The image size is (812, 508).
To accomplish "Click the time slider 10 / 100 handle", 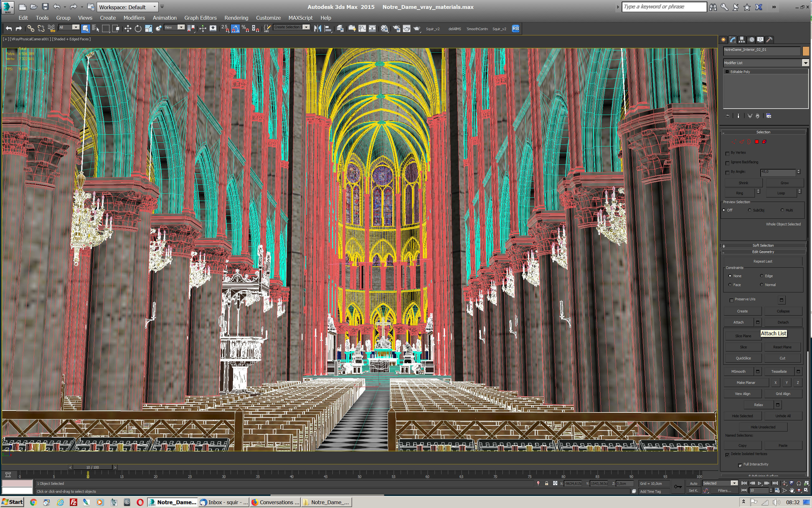I will (x=93, y=467).
